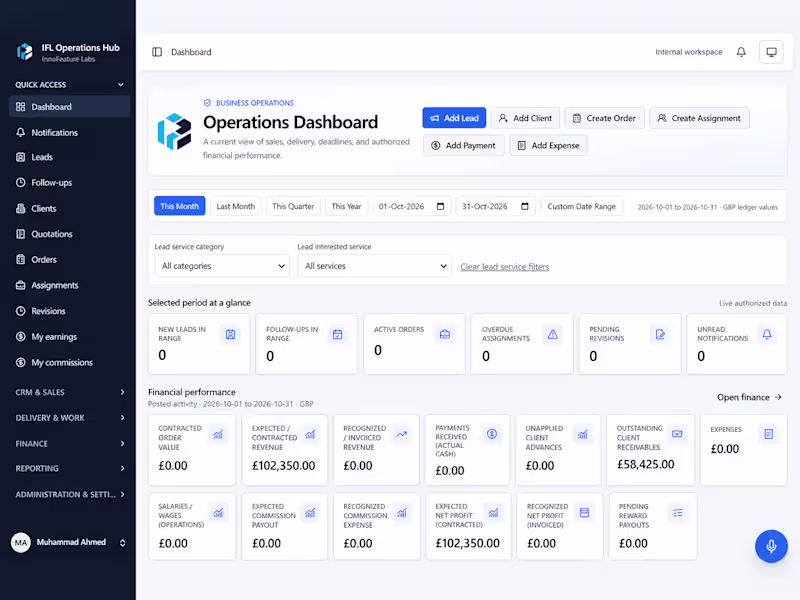Click the end date field 31-Oct-2026
This screenshot has width=800, height=600.
click(x=495, y=206)
